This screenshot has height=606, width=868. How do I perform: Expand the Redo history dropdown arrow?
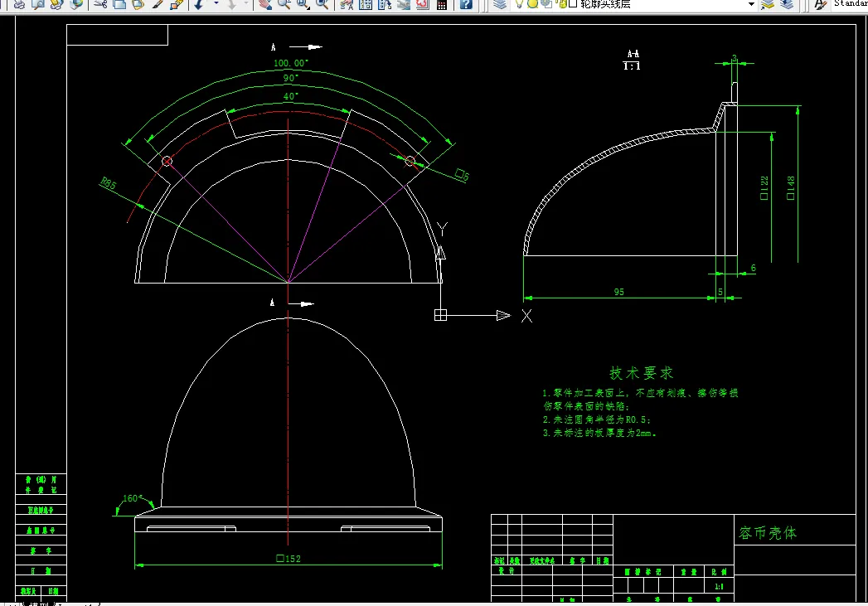point(245,3)
